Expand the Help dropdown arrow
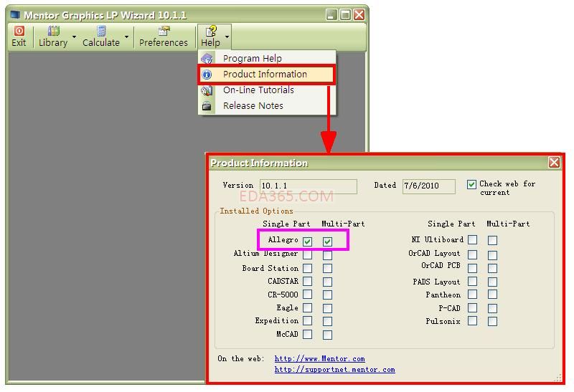Screen dimensions: 574x392 coord(227,37)
